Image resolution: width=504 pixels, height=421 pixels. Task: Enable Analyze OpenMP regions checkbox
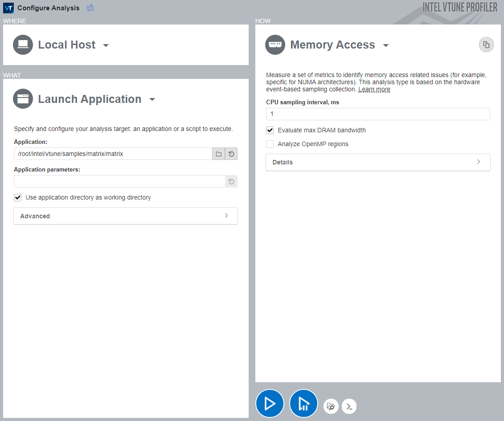(270, 144)
